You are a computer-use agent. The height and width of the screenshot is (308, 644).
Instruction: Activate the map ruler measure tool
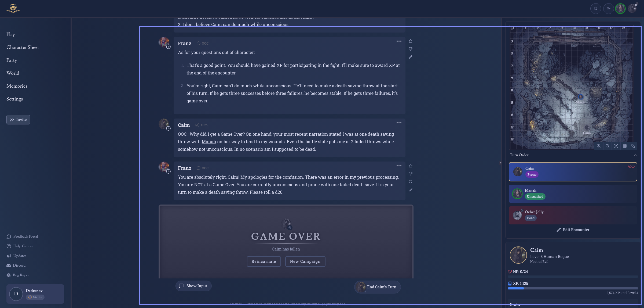[633, 146]
